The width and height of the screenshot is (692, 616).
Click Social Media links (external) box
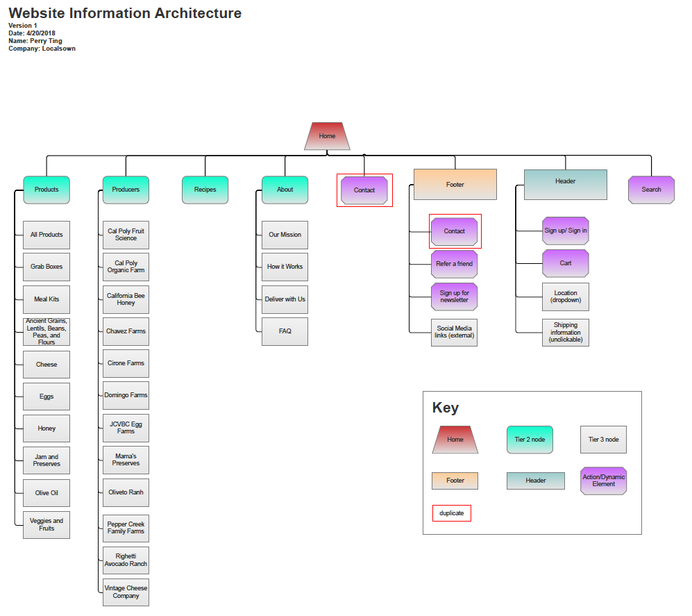(455, 332)
